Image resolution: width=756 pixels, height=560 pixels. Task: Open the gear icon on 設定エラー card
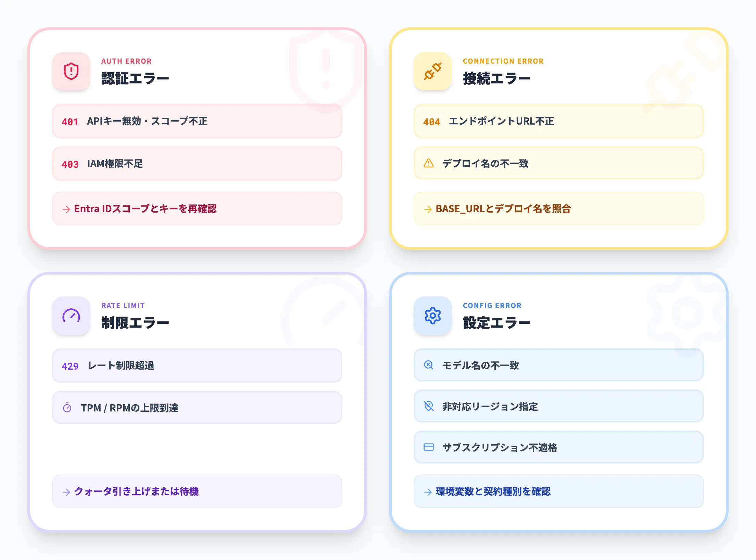point(433,316)
